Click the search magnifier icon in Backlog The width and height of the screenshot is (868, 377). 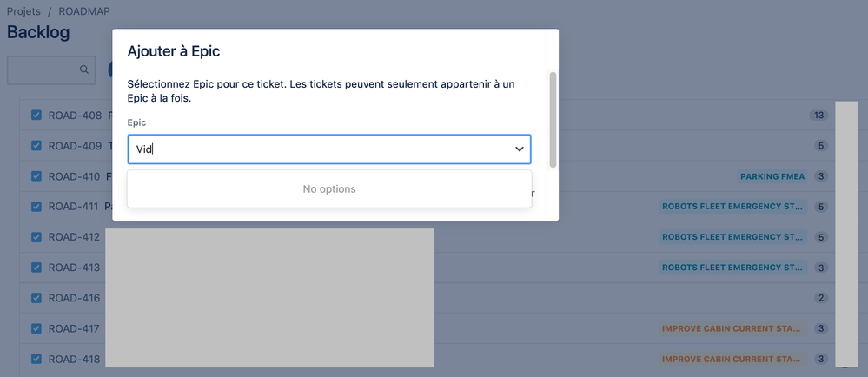[x=84, y=69]
